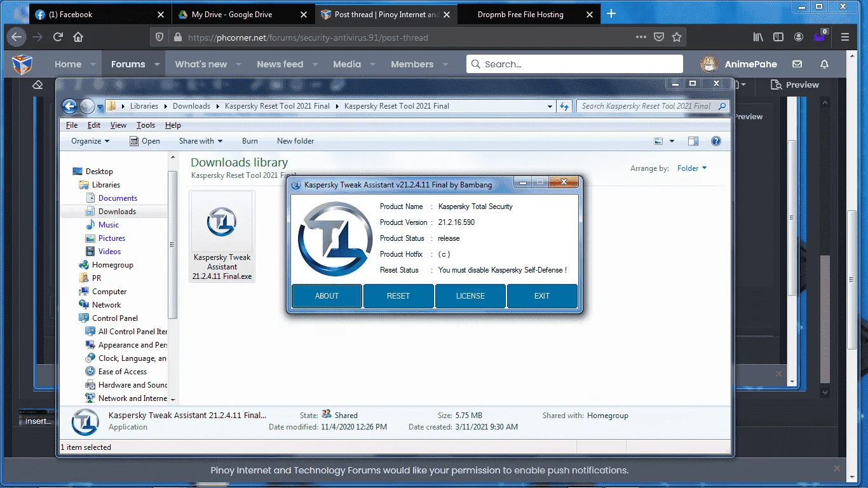Select Homegroup in the navigation tree

(x=112, y=265)
